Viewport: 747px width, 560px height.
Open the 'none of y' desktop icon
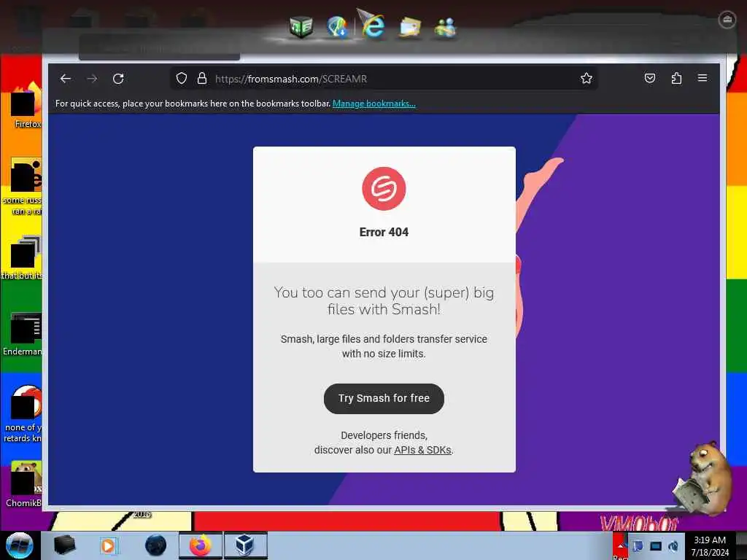point(23,414)
